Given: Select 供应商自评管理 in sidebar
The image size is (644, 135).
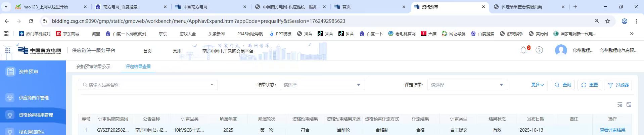Looking at the screenshot, I should (34, 98).
